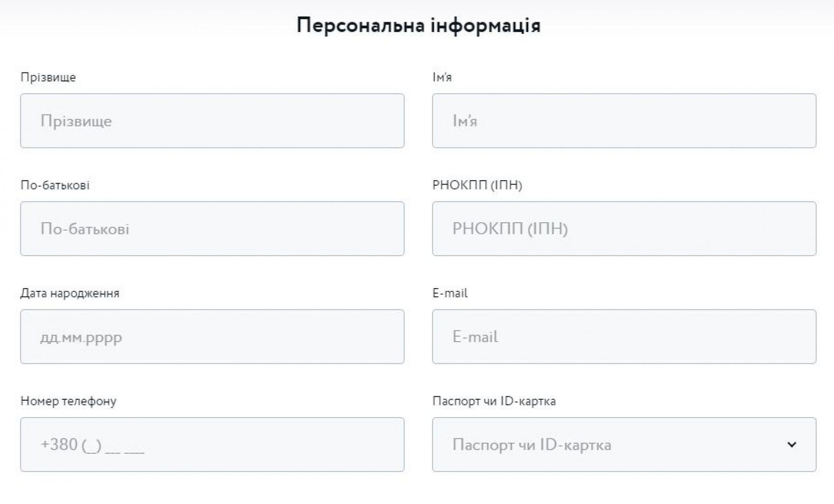Open the Паспорт чи ID-картка combo box
This screenshot has width=834, height=504.
608,445
